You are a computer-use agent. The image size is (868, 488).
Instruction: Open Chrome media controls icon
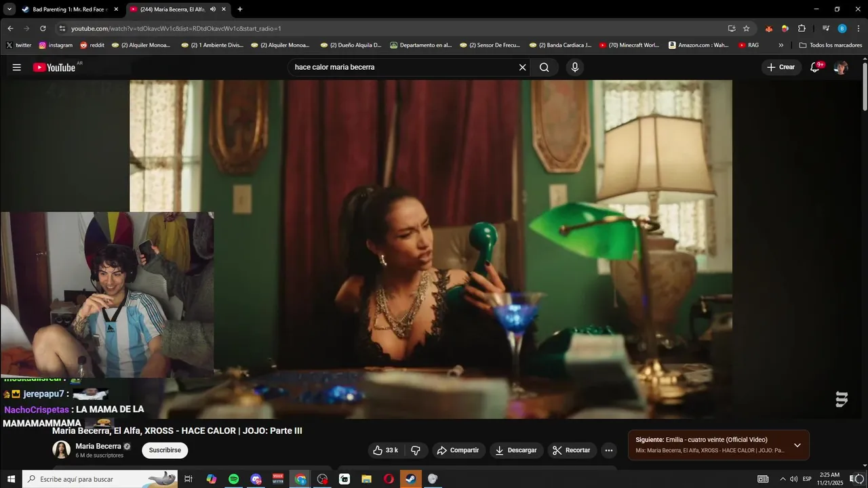pos(825,28)
